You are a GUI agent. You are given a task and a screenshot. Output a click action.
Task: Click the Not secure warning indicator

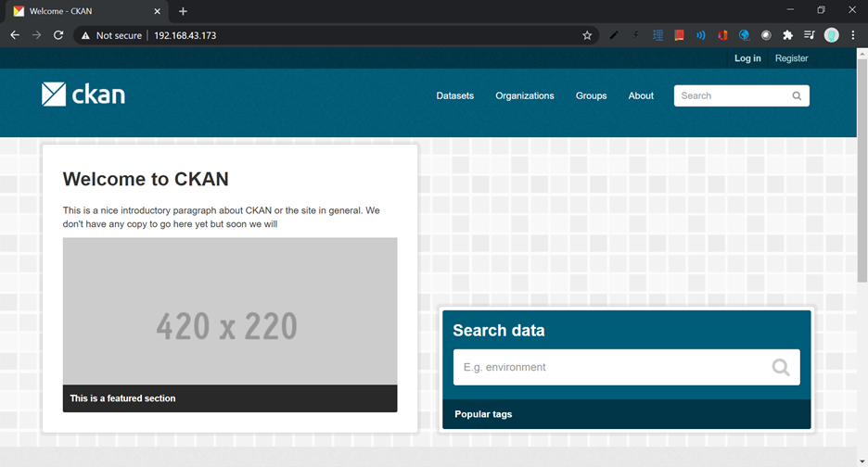112,35
